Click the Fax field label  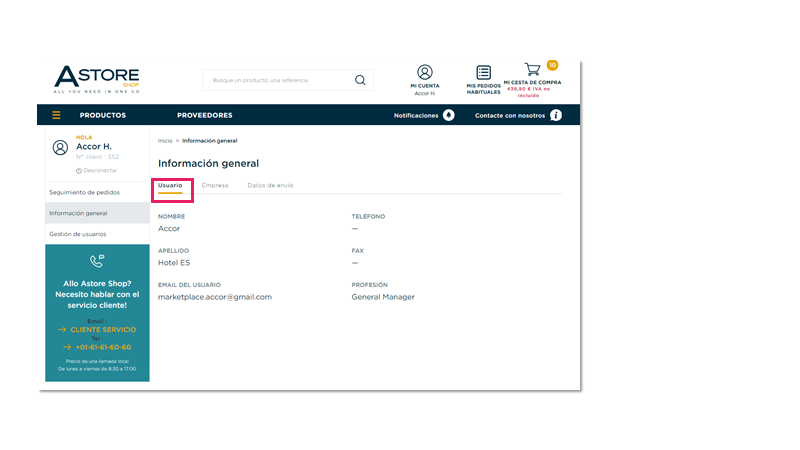(358, 251)
